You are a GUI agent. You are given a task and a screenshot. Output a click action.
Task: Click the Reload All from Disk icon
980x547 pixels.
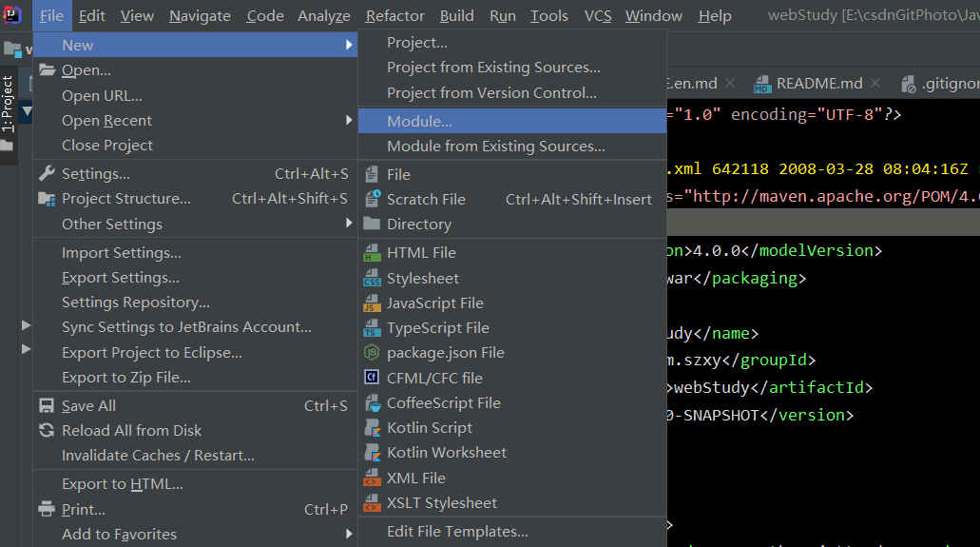(47, 430)
